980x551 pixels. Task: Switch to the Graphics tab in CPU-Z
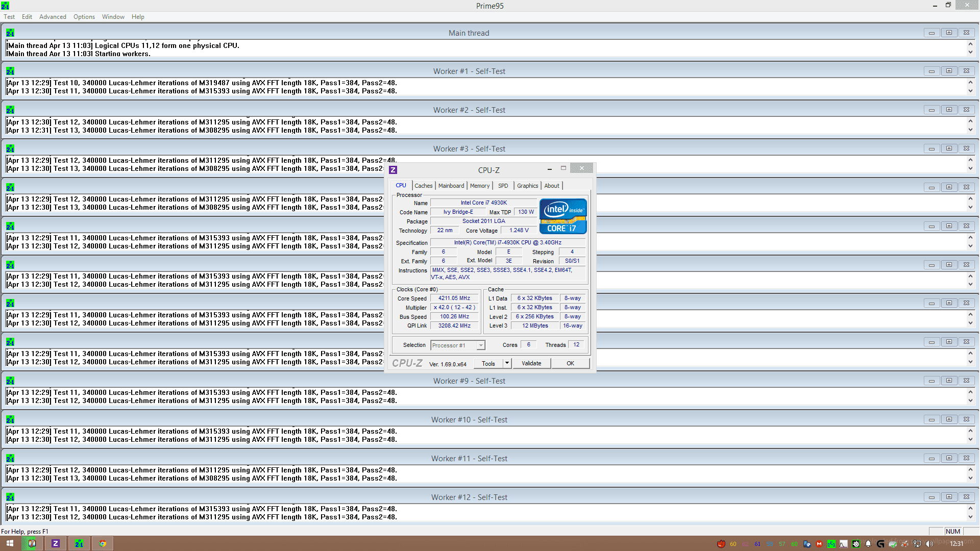point(527,186)
